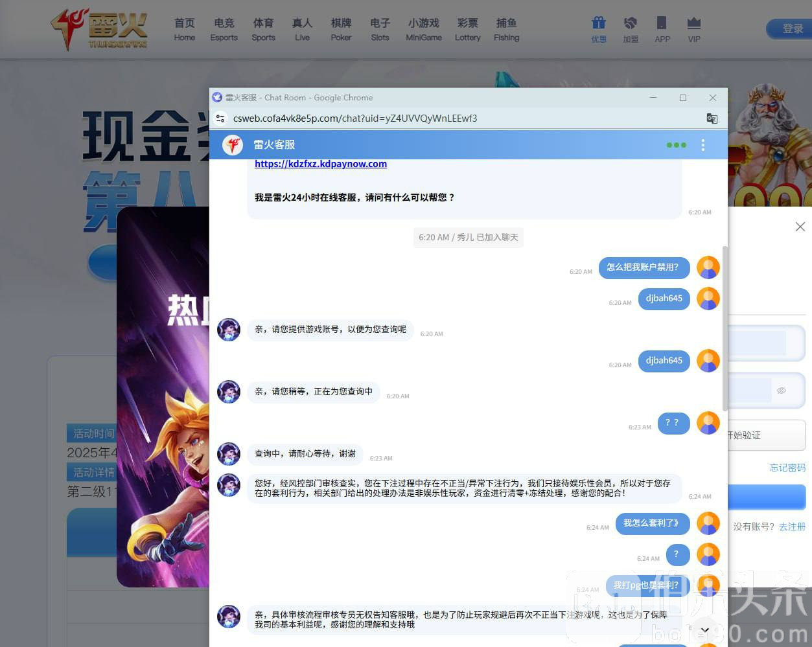
Task: Click the translate page icon in address bar
Action: coord(712,119)
